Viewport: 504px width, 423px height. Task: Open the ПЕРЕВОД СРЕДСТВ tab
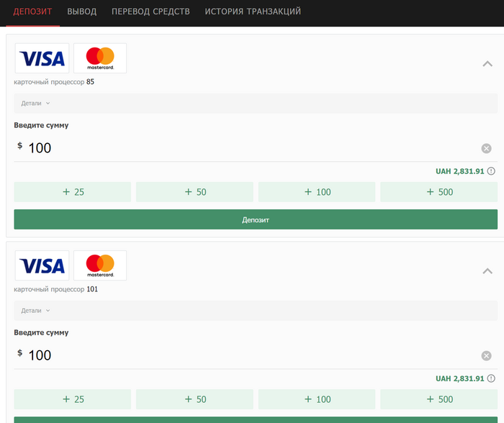[x=150, y=12]
